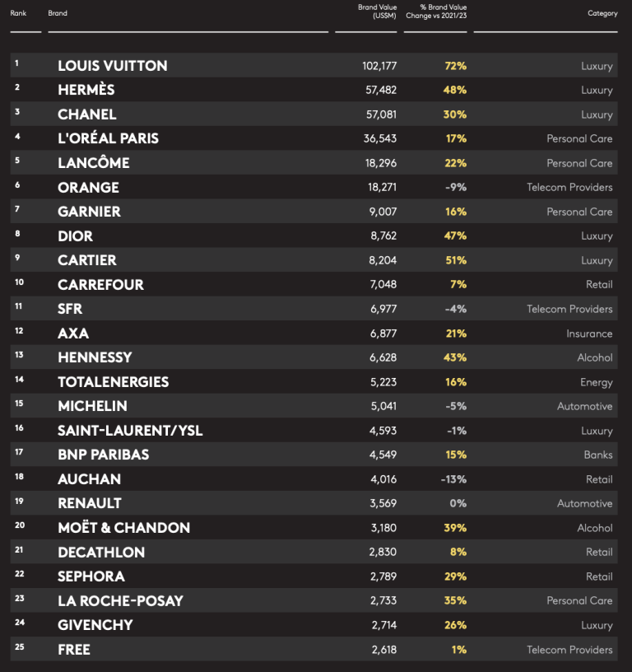Click Cartier's 51% brand value change

[x=456, y=260]
